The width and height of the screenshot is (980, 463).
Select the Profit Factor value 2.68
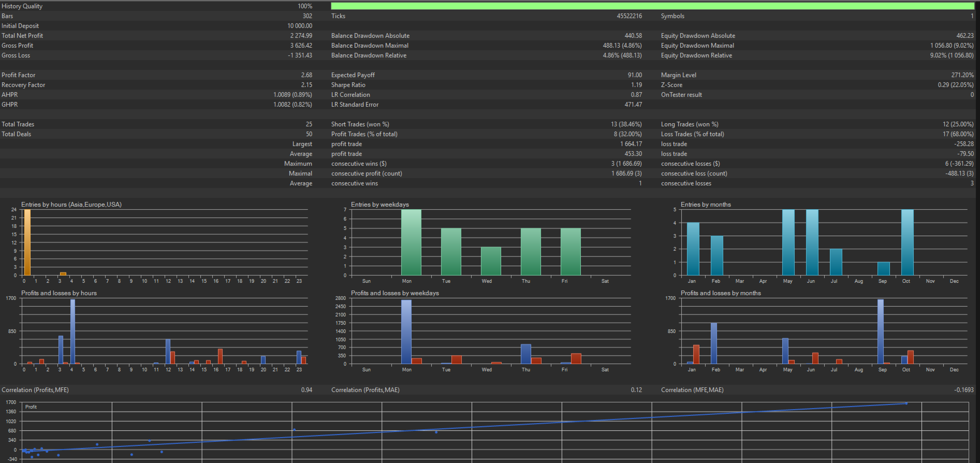306,75
